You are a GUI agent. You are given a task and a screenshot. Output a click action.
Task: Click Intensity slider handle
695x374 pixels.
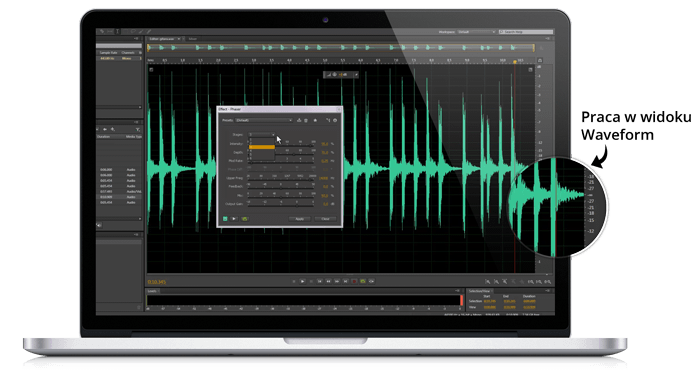point(311,146)
